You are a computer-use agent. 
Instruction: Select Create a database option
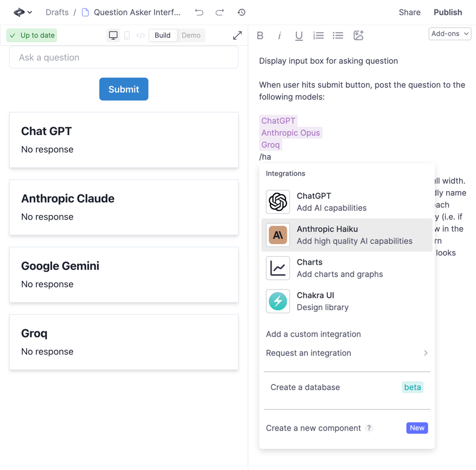pyautogui.click(x=305, y=387)
